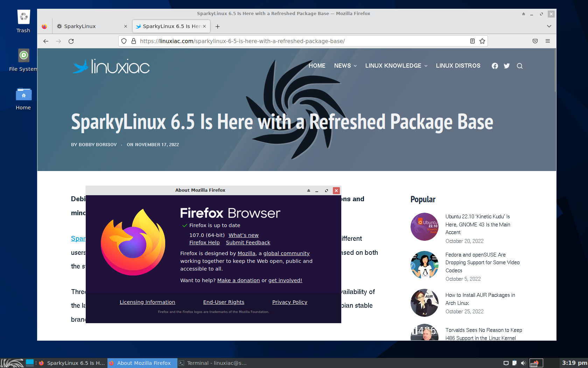Screen dimensions: 588x368
Task: Click the get involved! link
Action: tap(285, 280)
